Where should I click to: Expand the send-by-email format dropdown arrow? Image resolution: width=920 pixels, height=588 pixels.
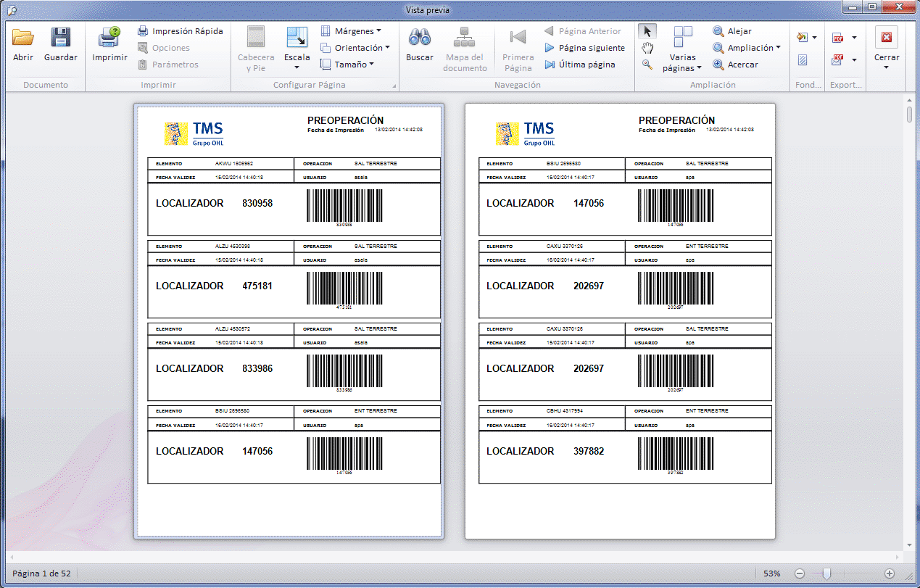[x=854, y=60]
